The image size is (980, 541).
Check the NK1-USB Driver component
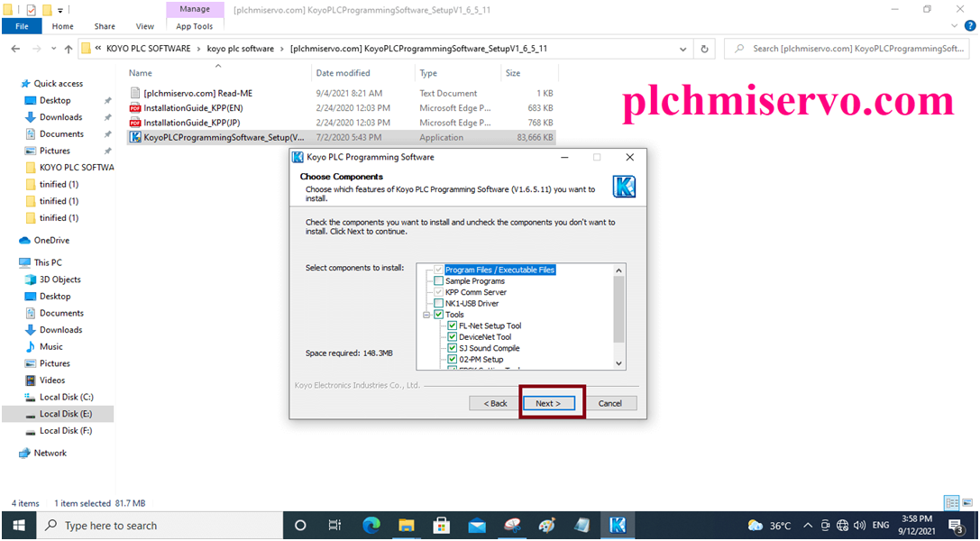(x=438, y=303)
